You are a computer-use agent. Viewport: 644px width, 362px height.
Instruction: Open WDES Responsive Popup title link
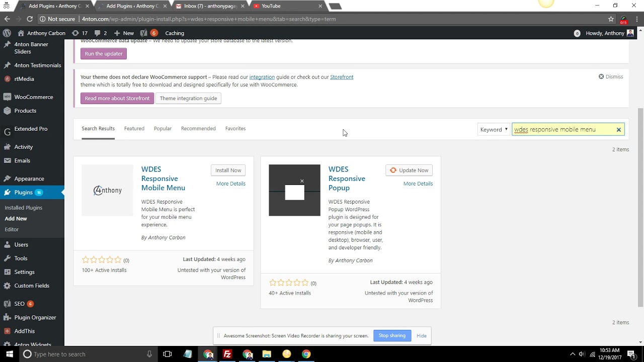tap(347, 178)
